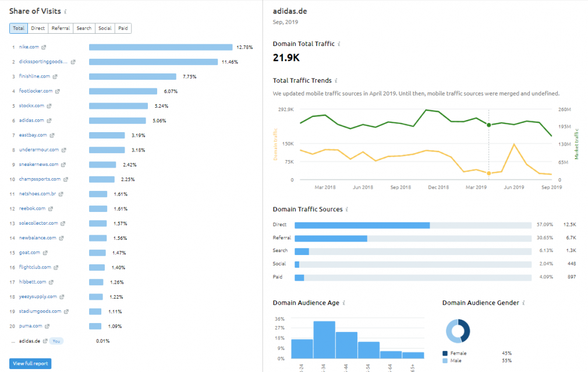This screenshot has height=372, width=588.
Task: Switch to the Direct tab
Action: (38, 28)
